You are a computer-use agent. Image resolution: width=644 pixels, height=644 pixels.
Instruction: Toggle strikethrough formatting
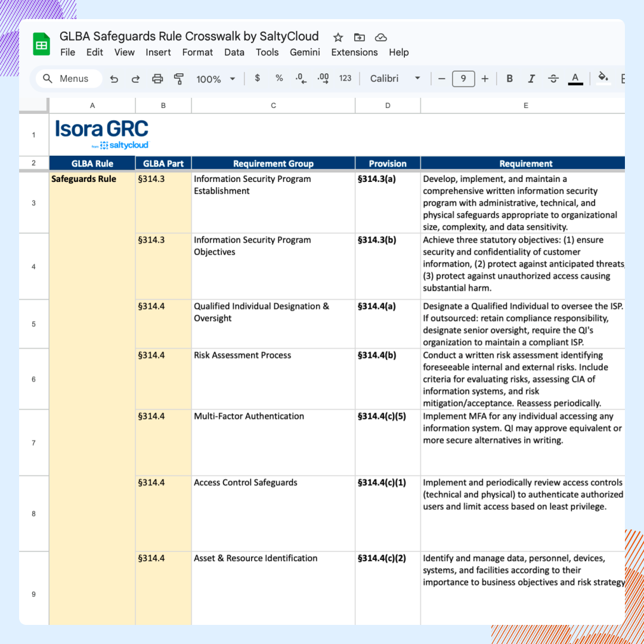pos(553,78)
